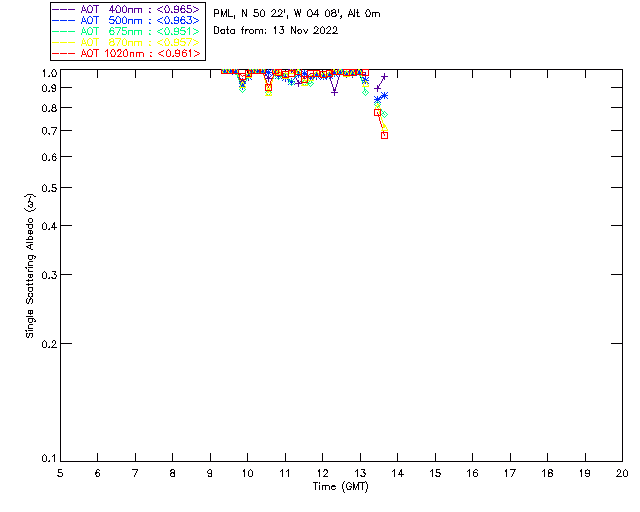Click the AOT 1020nm legend entry
The width and height of the screenshot is (640, 512).
(126, 53)
